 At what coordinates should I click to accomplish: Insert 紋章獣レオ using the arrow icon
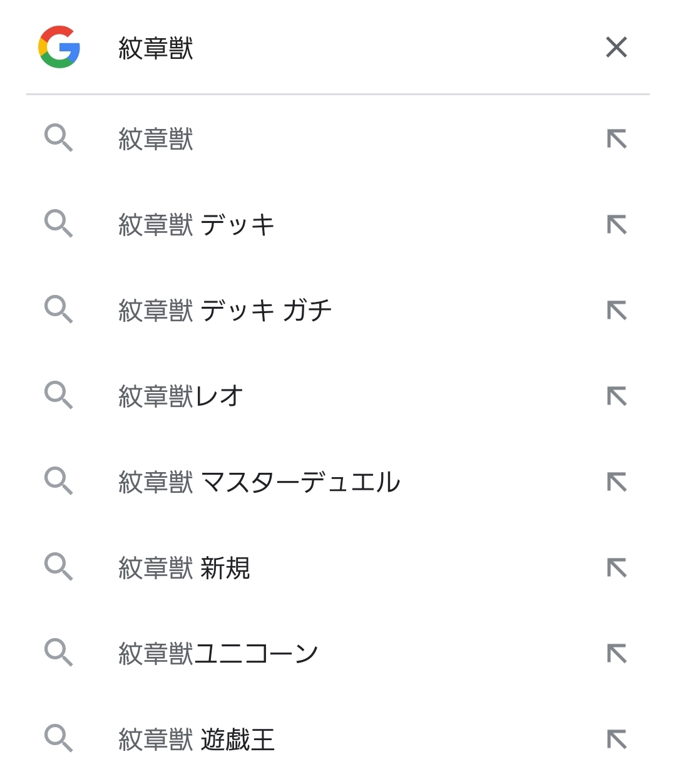coord(617,396)
